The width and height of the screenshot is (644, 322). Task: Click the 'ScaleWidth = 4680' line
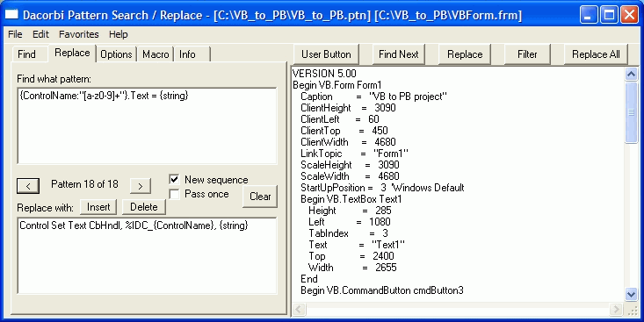coord(350,176)
